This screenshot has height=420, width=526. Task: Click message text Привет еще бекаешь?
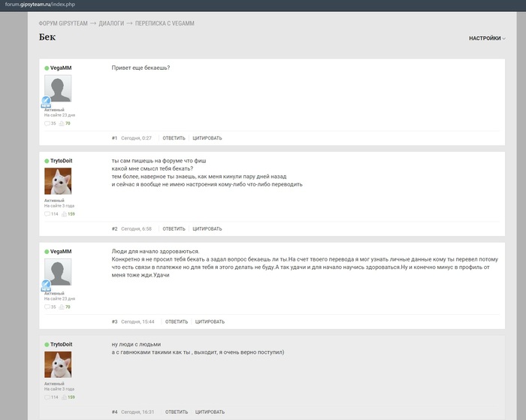tap(141, 68)
